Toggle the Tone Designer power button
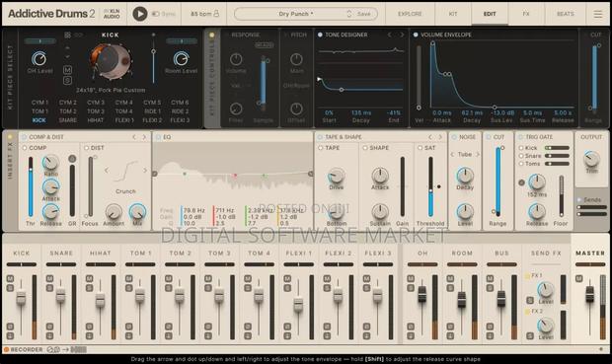612x364 pixels. point(320,35)
